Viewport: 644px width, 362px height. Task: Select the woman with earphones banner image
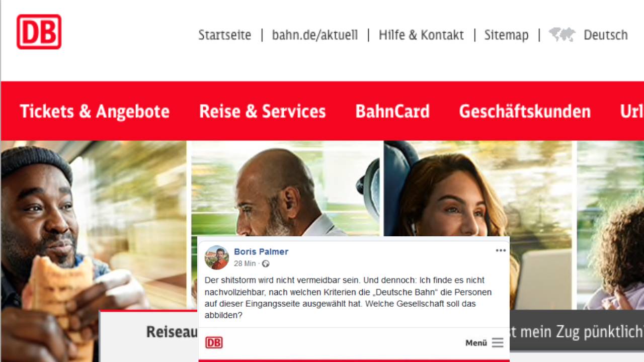[477, 189]
